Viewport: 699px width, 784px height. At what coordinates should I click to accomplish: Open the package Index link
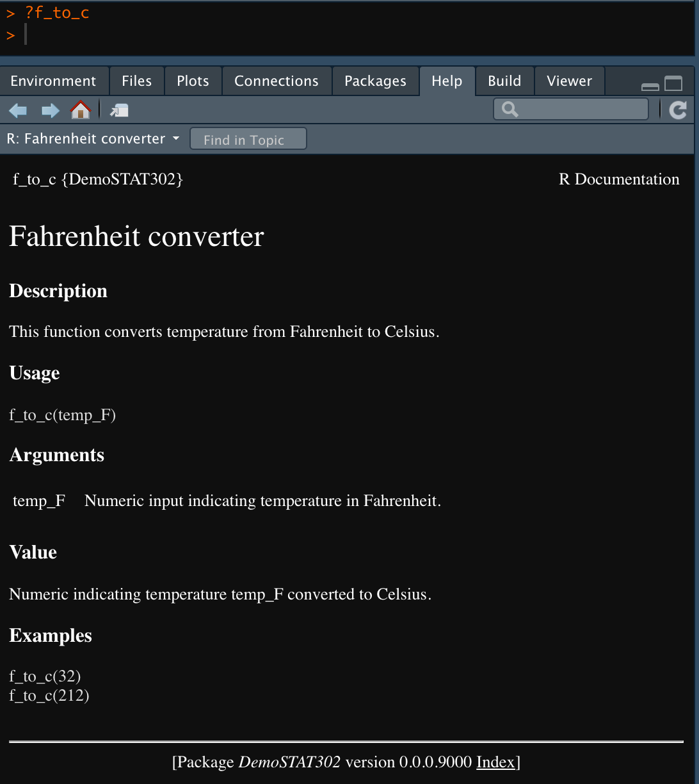coord(496,762)
